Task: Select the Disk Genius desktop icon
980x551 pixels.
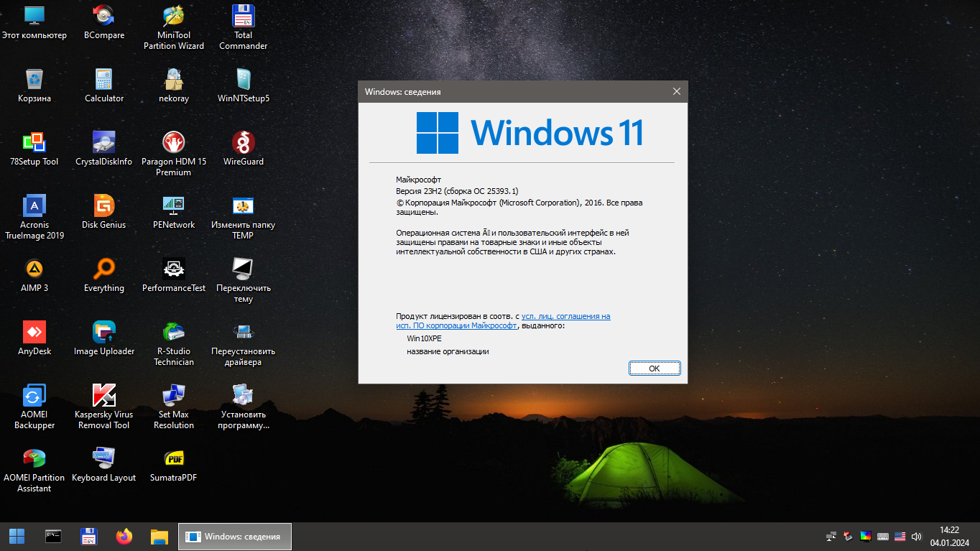Action: point(103,213)
